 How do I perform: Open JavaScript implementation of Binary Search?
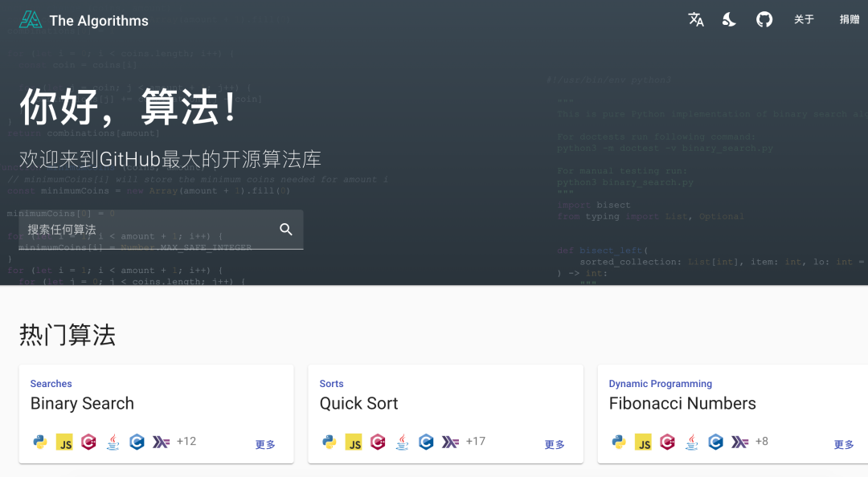point(64,442)
